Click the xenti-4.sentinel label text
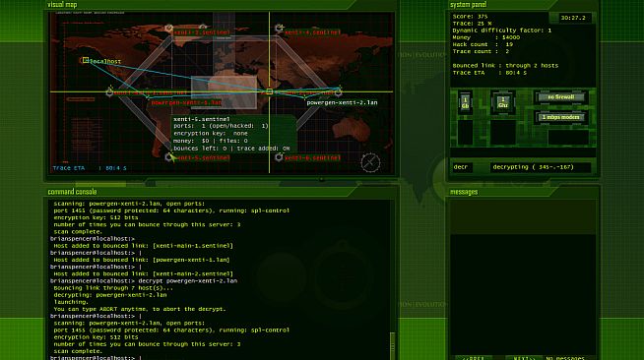The width and height of the screenshot is (644, 360). pos(312,32)
